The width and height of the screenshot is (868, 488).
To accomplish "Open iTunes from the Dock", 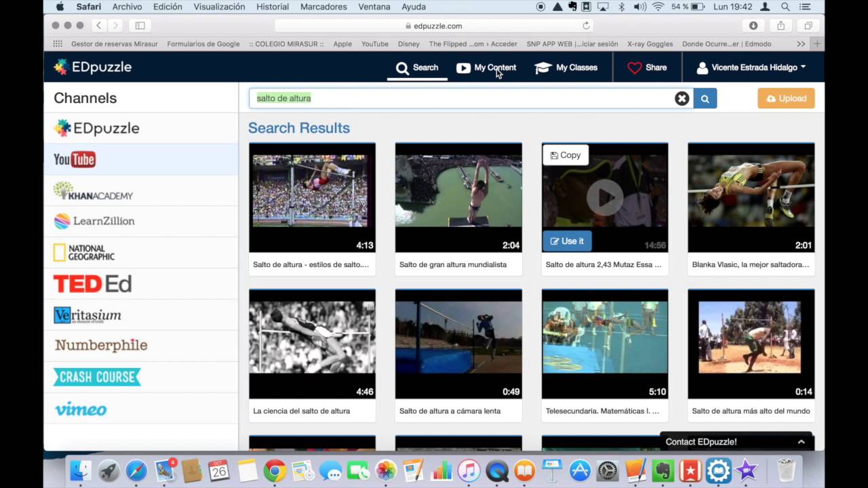I will pyautogui.click(x=469, y=470).
